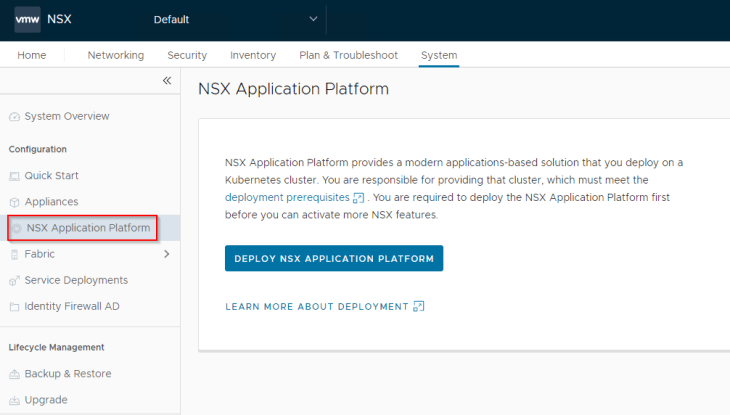Open System Overview in sidebar
Viewport: 730px width, 415px height.
pos(67,116)
